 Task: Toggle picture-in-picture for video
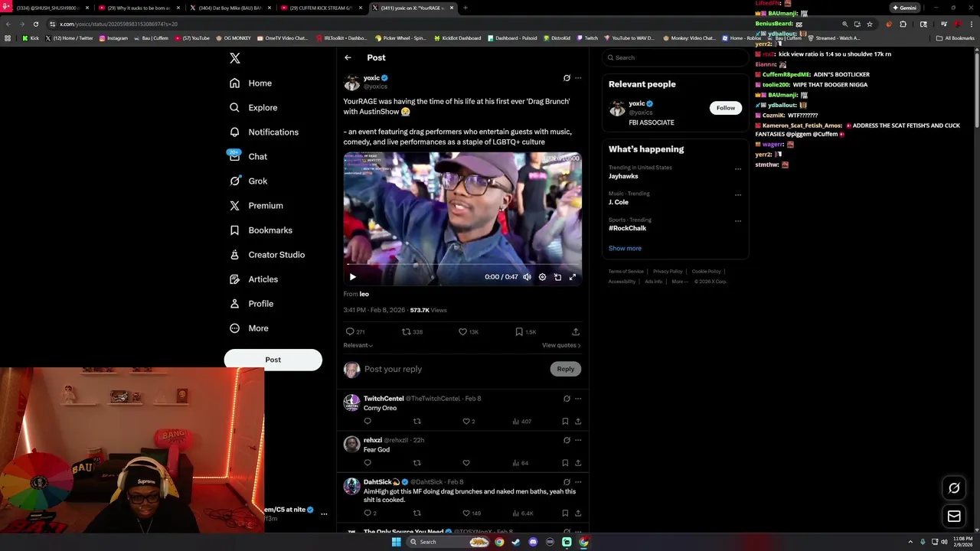pyautogui.click(x=557, y=277)
